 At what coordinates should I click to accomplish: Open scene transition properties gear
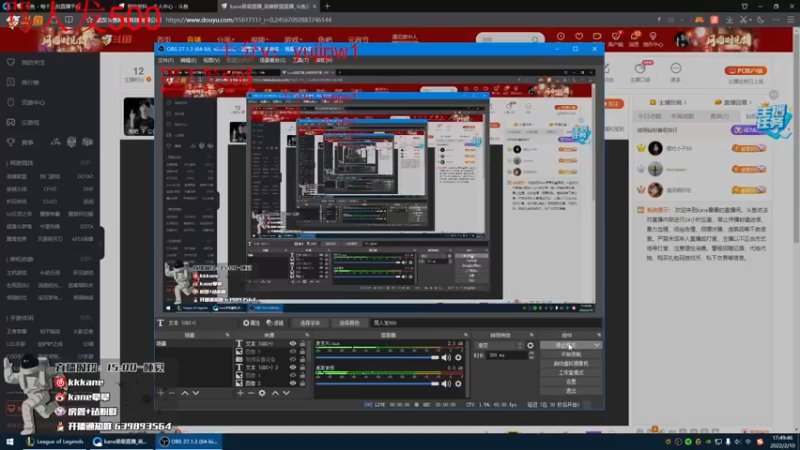point(530,345)
